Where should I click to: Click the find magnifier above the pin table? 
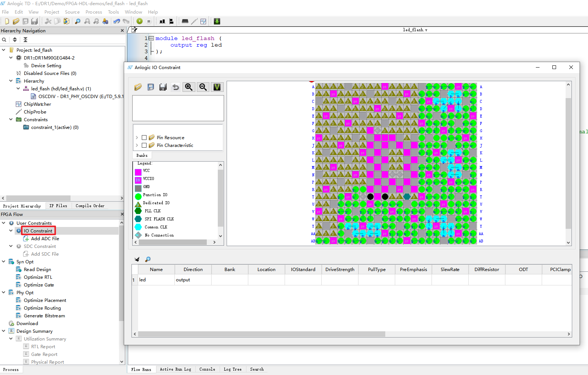click(x=148, y=259)
